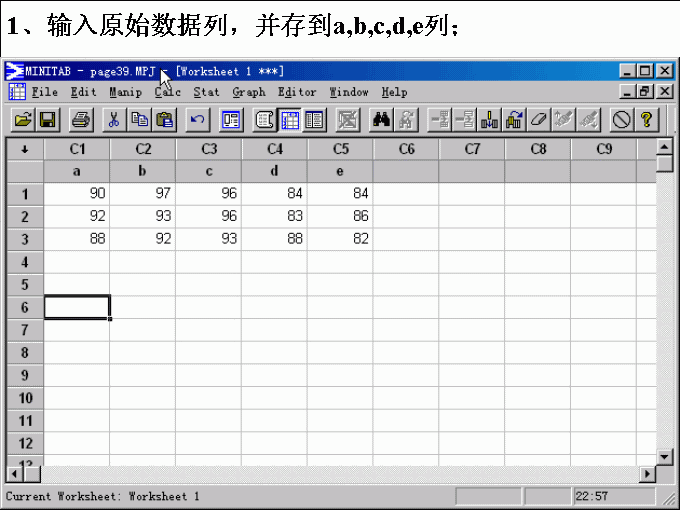Image resolution: width=680 pixels, height=510 pixels.
Task: Click the vertical scrollbar up arrow
Action: [665, 147]
